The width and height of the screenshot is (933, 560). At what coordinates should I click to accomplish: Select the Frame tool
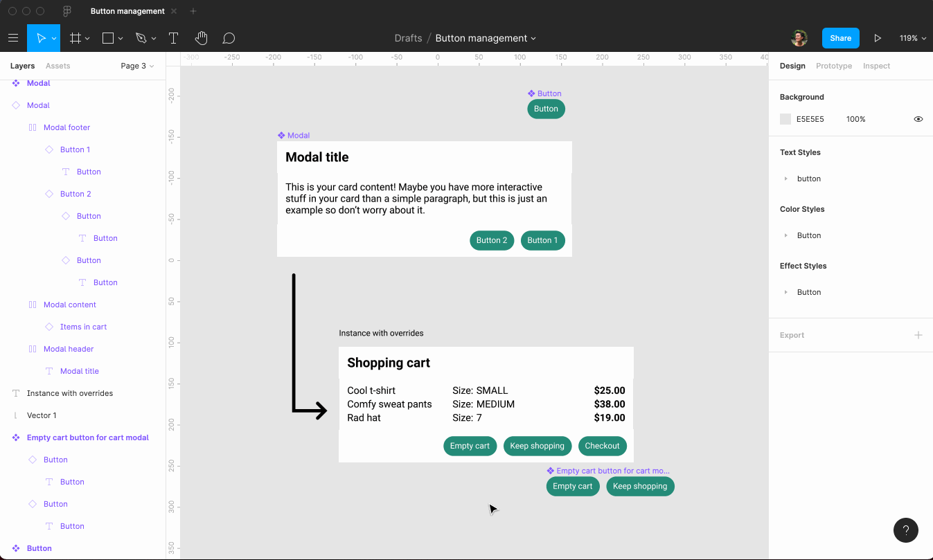(75, 38)
